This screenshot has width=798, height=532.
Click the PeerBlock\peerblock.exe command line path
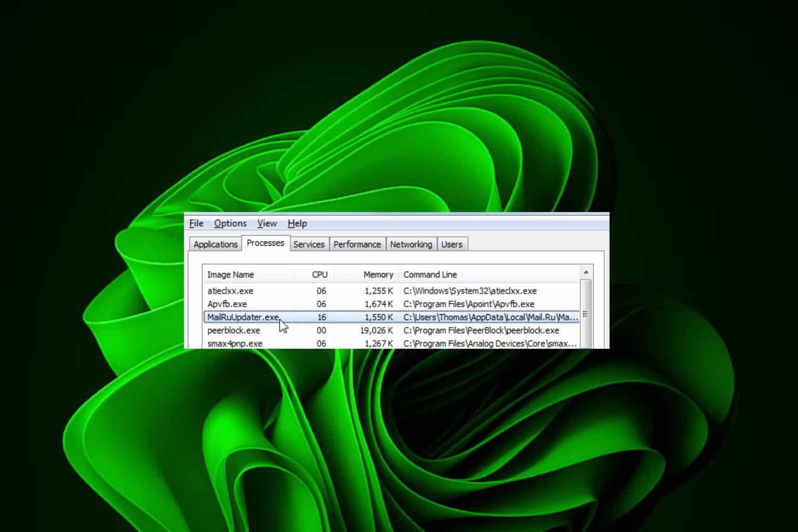(x=481, y=330)
